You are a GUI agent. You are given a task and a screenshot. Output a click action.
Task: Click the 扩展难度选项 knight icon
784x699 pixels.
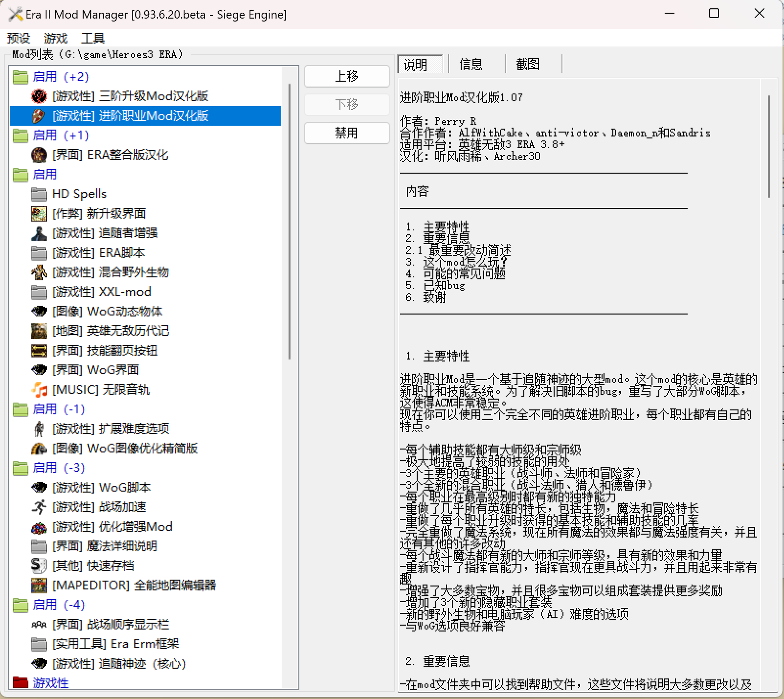[x=39, y=429]
